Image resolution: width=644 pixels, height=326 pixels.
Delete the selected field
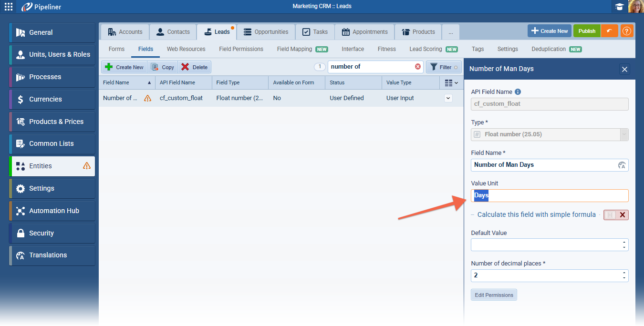195,67
